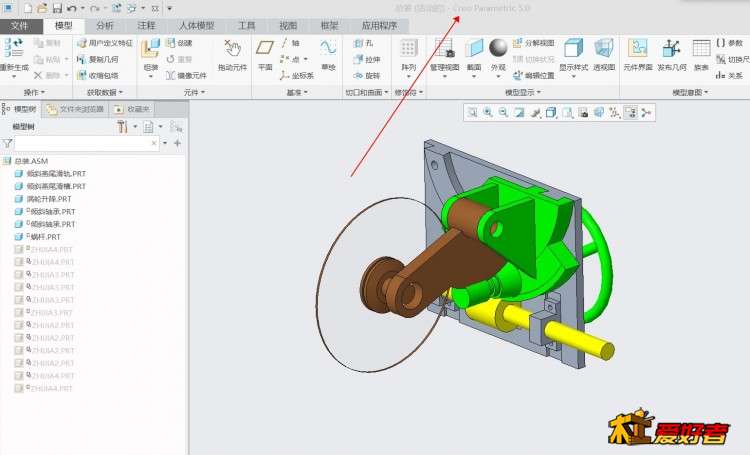Image resolution: width=750 pixels, height=455 pixels.
Task: Expand the 获取数据 group dropdown
Action: tap(105, 92)
